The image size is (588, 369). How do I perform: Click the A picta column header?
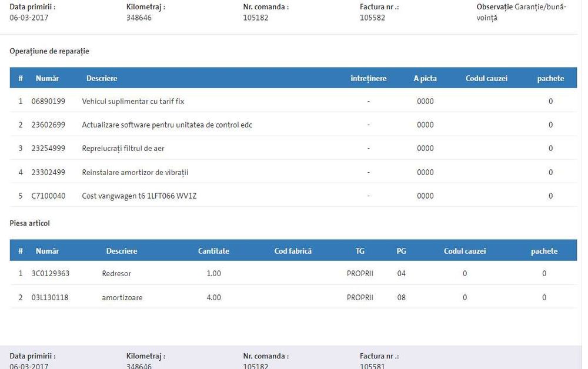425,78
